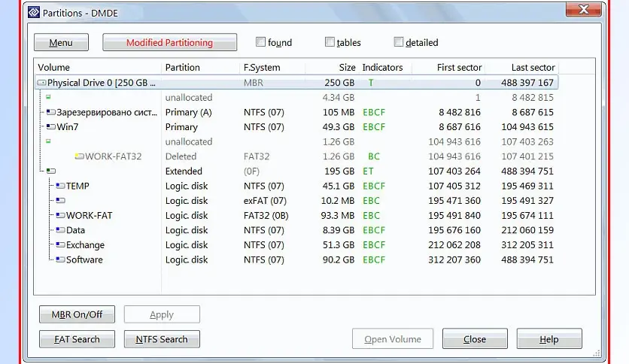This screenshot has width=629, height=364.
Task: Click the DMDE app icon in title bar
Action: pyautogui.click(x=33, y=12)
